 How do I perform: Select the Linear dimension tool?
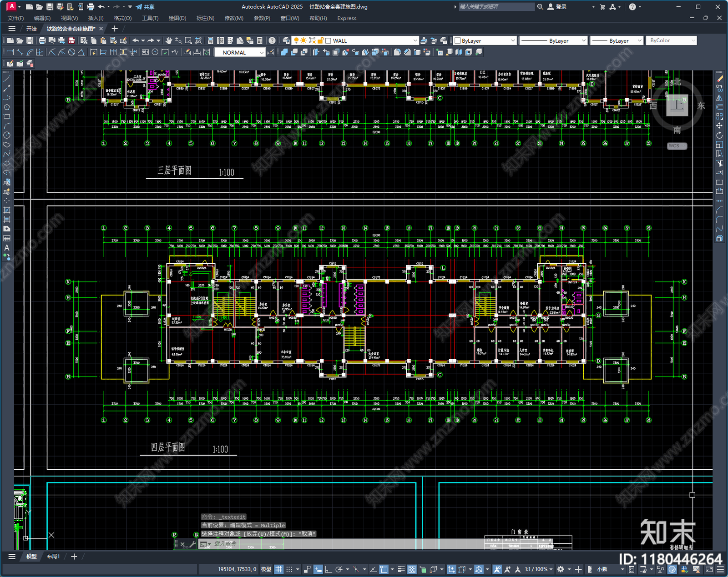pyautogui.click(x=10, y=52)
